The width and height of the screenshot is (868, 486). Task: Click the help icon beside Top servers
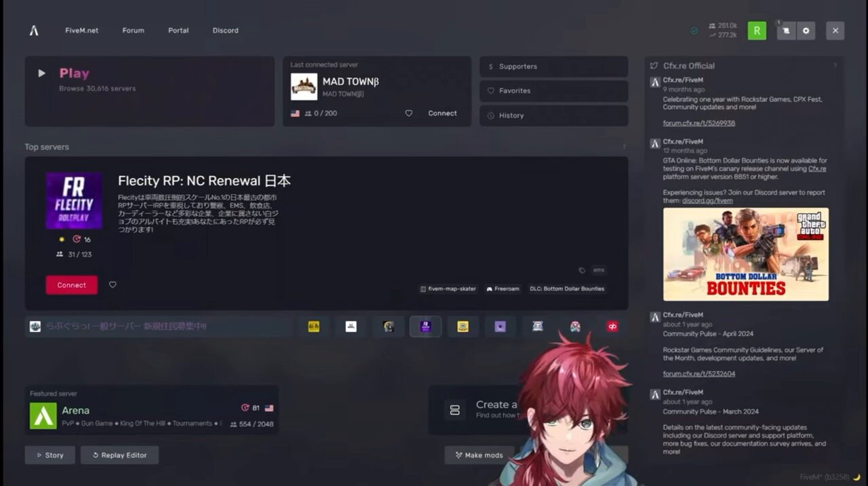(624, 147)
